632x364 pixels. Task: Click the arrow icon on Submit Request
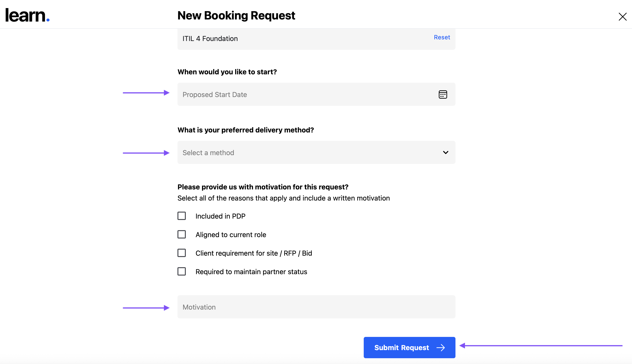pyautogui.click(x=441, y=348)
